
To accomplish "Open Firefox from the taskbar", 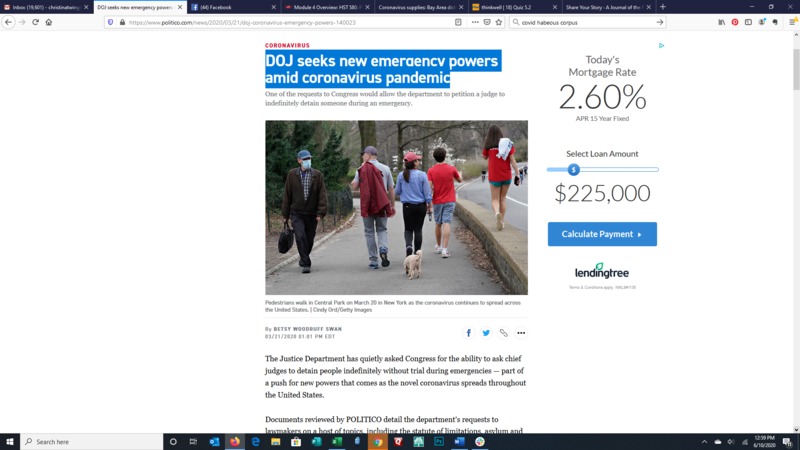I will point(235,441).
